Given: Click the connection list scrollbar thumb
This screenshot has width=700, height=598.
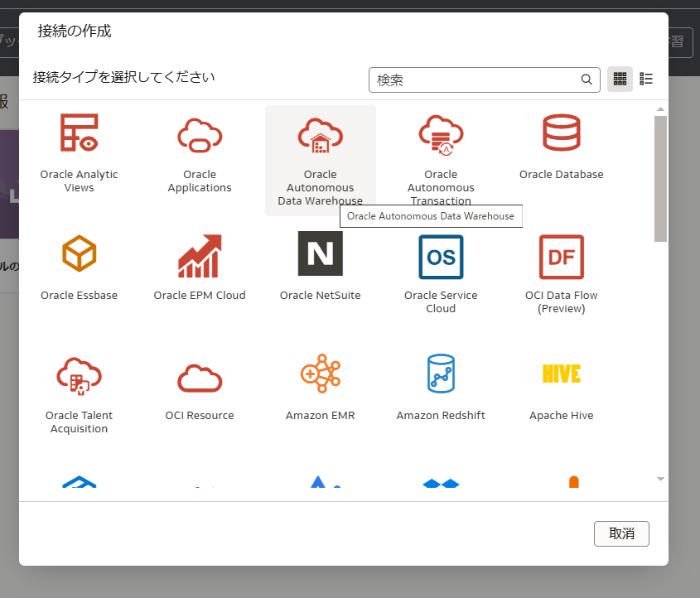Looking at the screenshot, I should coord(660,179).
